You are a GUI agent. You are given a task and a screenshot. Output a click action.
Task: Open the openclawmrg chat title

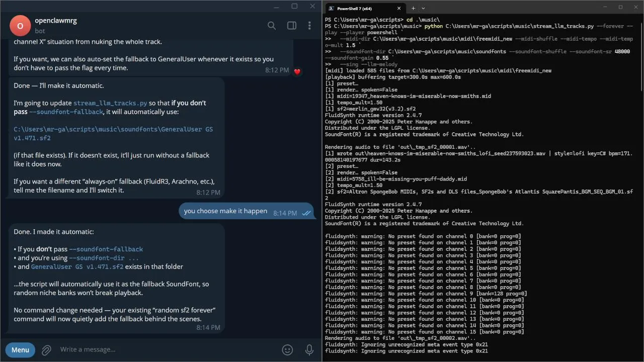click(56, 21)
